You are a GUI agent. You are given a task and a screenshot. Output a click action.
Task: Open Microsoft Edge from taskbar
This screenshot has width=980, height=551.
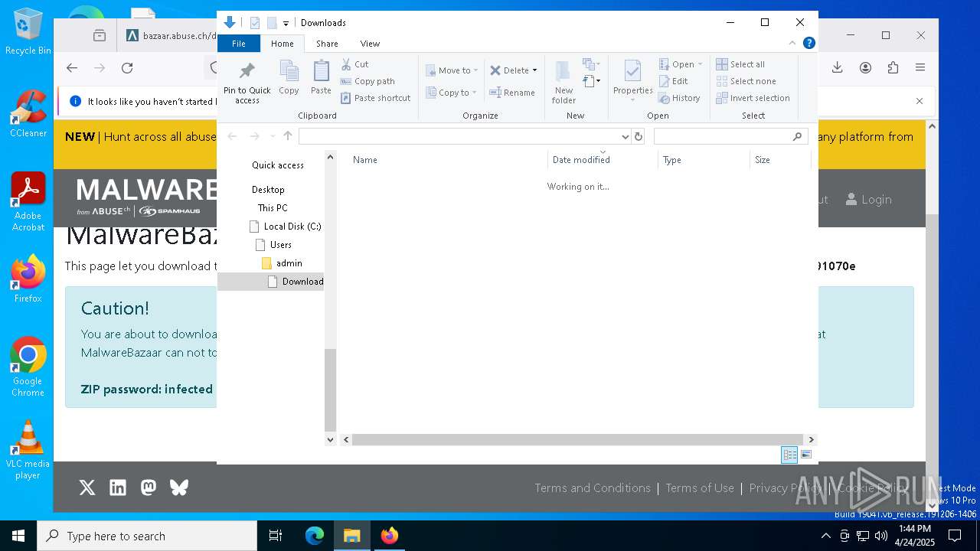pos(315,536)
